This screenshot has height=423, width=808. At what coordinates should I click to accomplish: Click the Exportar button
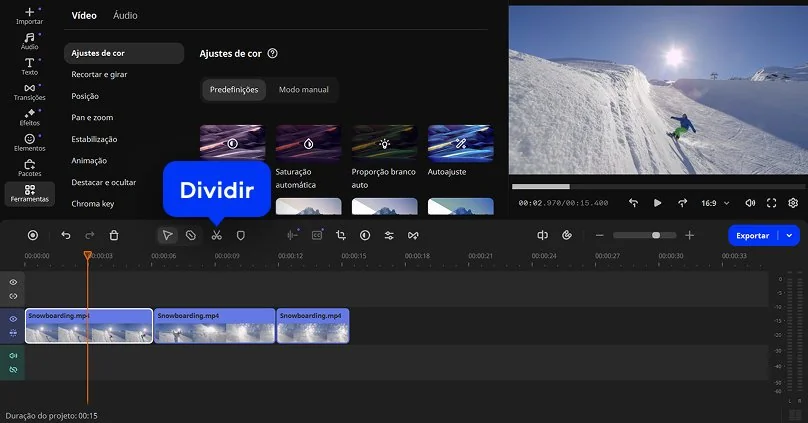(x=752, y=235)
